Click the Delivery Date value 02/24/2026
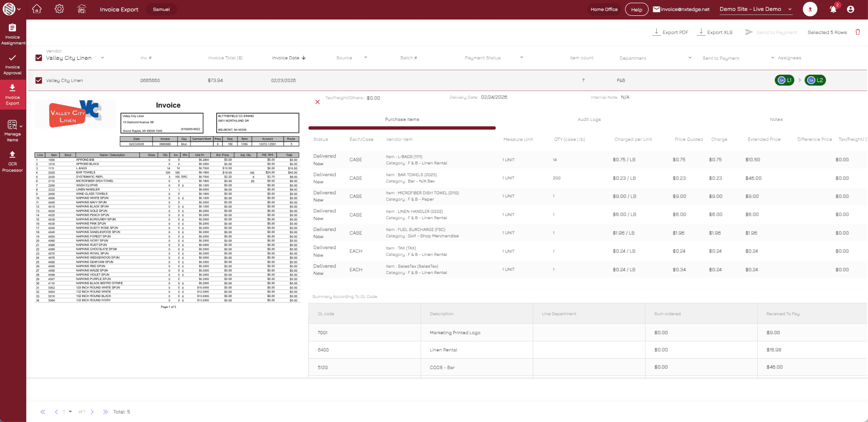This screenshot has width=868, height=422. click(494, 97)
